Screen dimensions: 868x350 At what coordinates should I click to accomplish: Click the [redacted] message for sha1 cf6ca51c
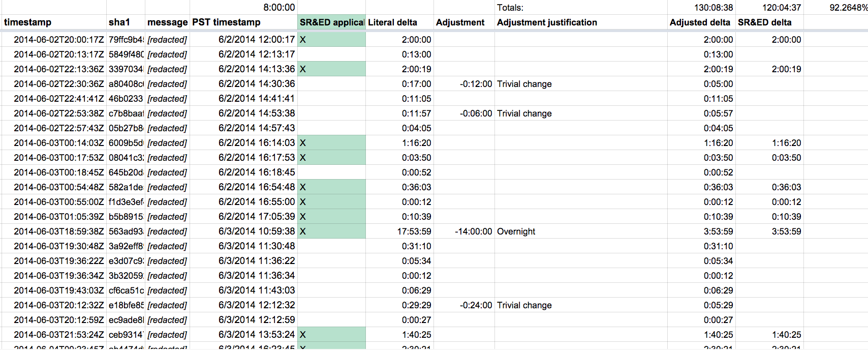(167, 290)
